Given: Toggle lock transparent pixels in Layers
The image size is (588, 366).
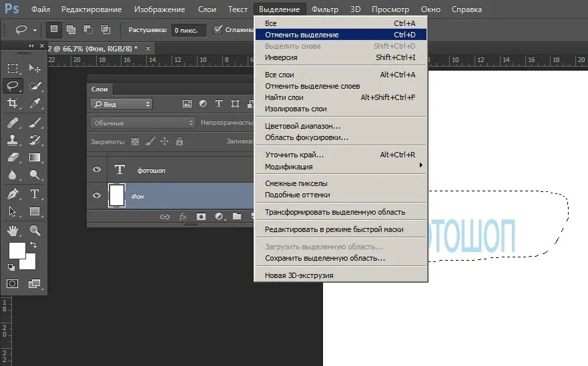Looking at the screenshot, I should (135, 141).
